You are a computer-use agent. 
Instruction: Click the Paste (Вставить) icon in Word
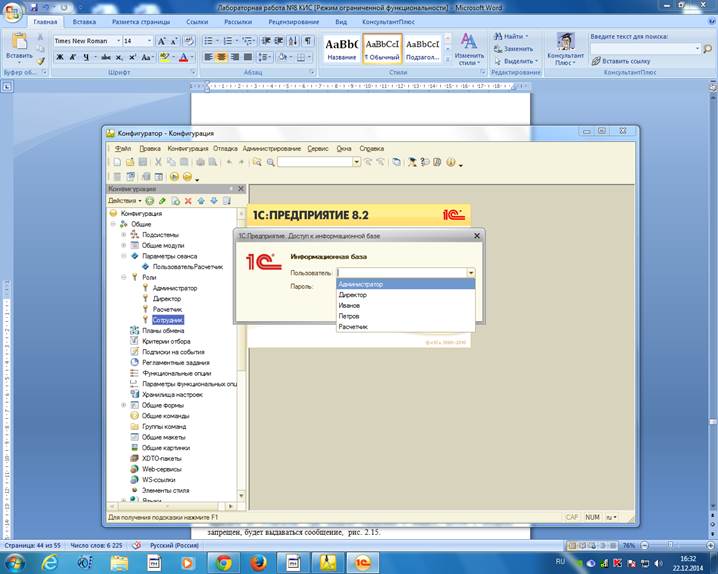[x=19, y=42]
